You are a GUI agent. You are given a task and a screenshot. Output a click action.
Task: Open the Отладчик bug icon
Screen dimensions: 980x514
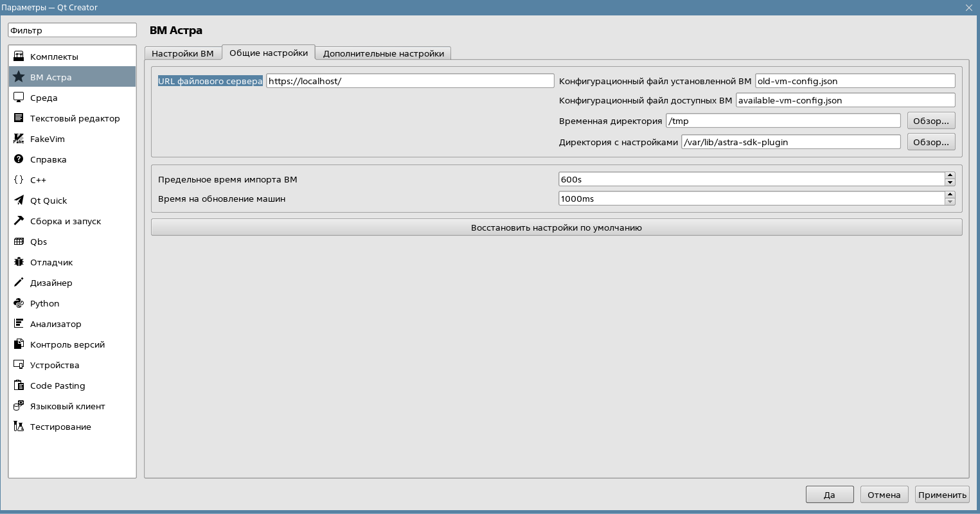point(19,262)
